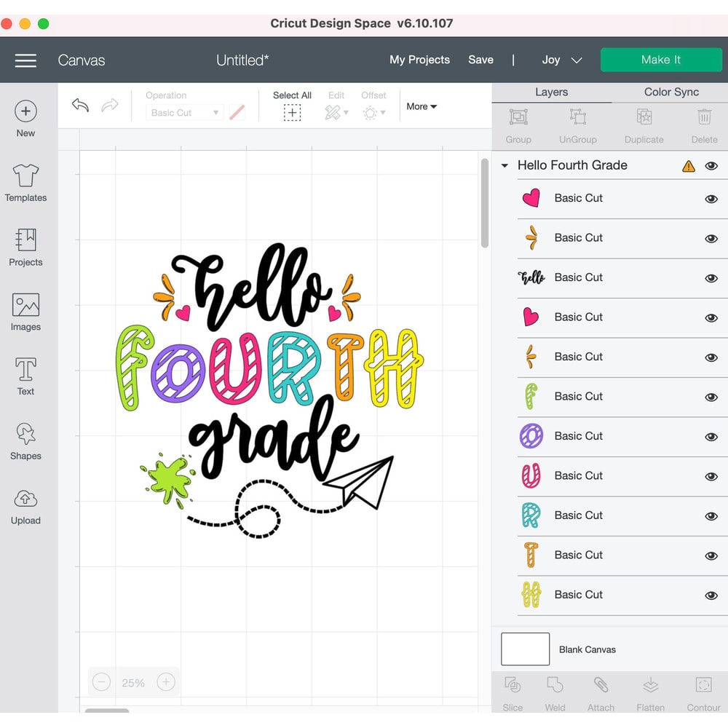The width and height of the screenshot is (728, 728).
Task: Click the Blank Canvas color swatch
Action: [x=524, y=649]
